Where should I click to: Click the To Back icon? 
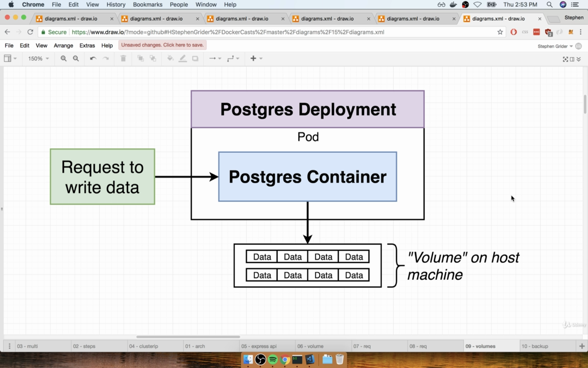click(153, 58)
